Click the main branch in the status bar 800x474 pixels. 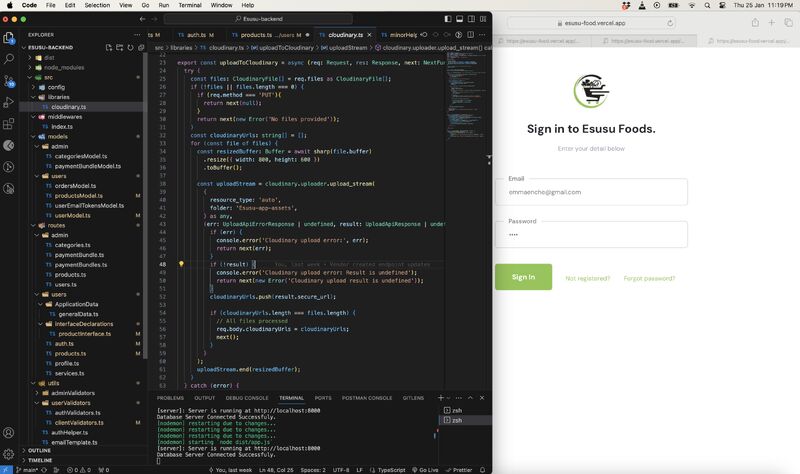point(27,470)
